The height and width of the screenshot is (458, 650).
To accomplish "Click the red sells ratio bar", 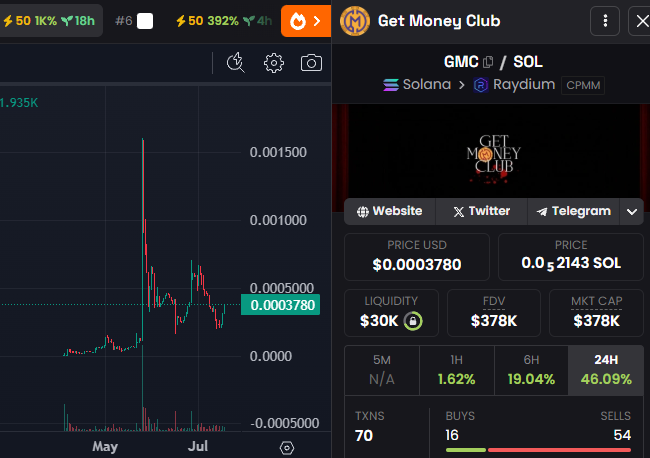I will [559, 450].
